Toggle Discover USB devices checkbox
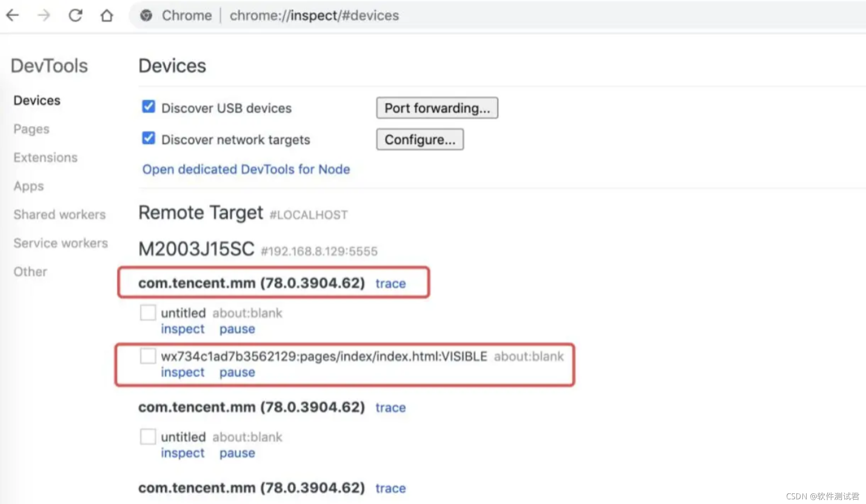Viewport: 866px width, 504px height. point(148,107)
